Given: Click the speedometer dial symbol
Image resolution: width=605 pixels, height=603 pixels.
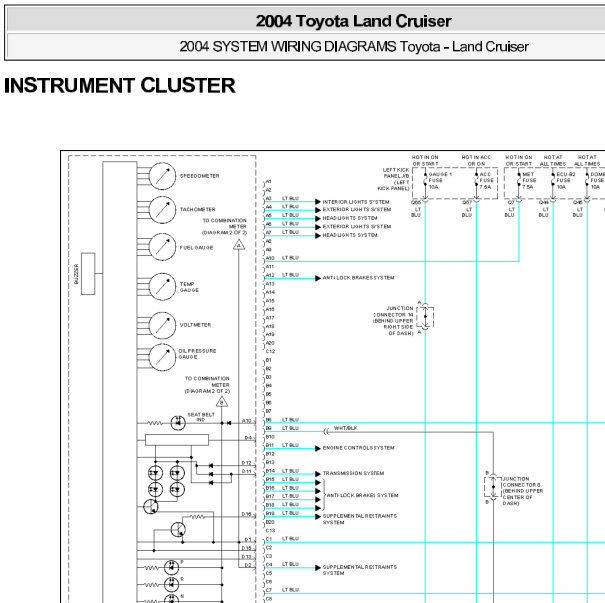Looking at the screenshot, I should coord(162,176).
